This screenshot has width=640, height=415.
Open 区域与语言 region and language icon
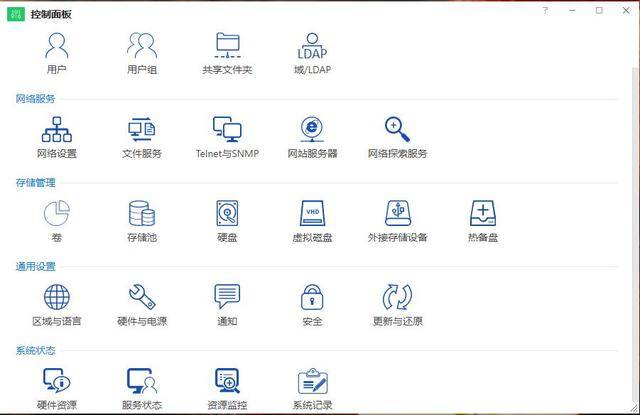tap(57, 297)
